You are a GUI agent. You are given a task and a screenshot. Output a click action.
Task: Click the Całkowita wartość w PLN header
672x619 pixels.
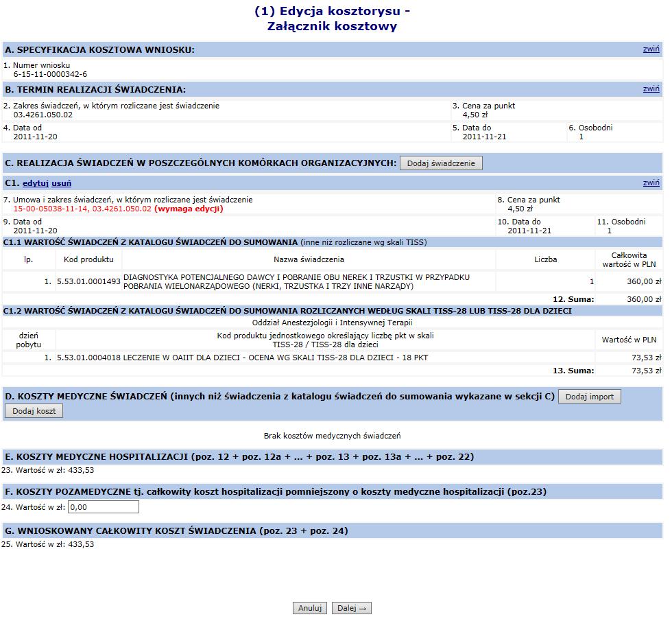(x=629, y=259)
